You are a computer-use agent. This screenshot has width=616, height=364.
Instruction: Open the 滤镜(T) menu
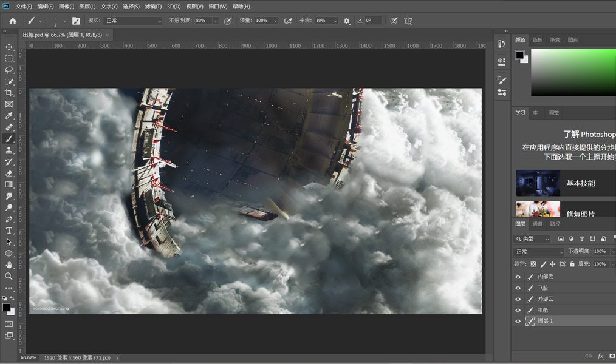click(x=153, y=7)
